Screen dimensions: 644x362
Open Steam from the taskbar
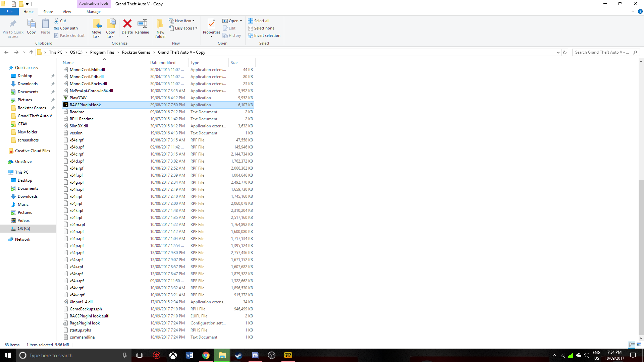[238, 355]
